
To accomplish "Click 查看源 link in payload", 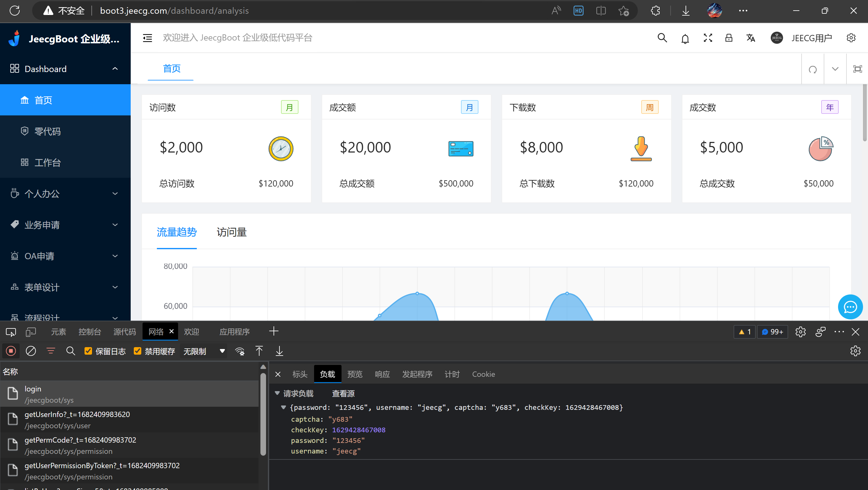I will pos(343,393).
